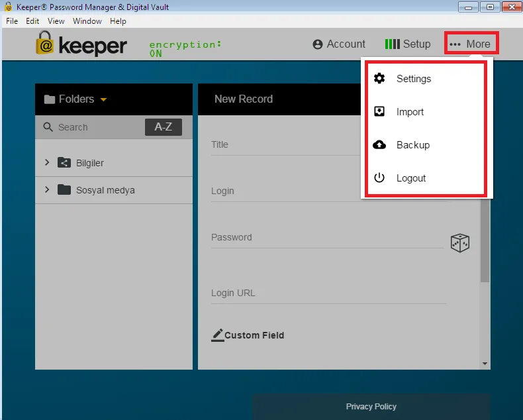Add a Custom Field
Viewport: 523px width, 420px height.
[x=248, y=335]
